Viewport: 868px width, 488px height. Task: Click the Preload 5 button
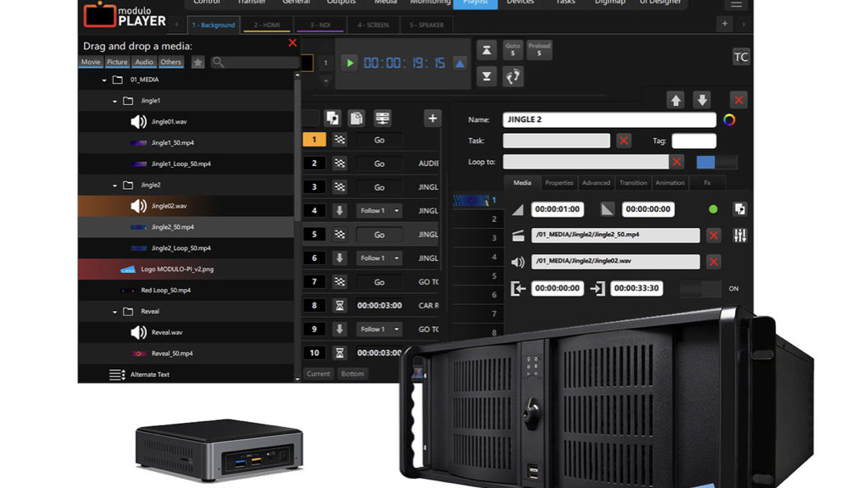(x=539, y=50)
